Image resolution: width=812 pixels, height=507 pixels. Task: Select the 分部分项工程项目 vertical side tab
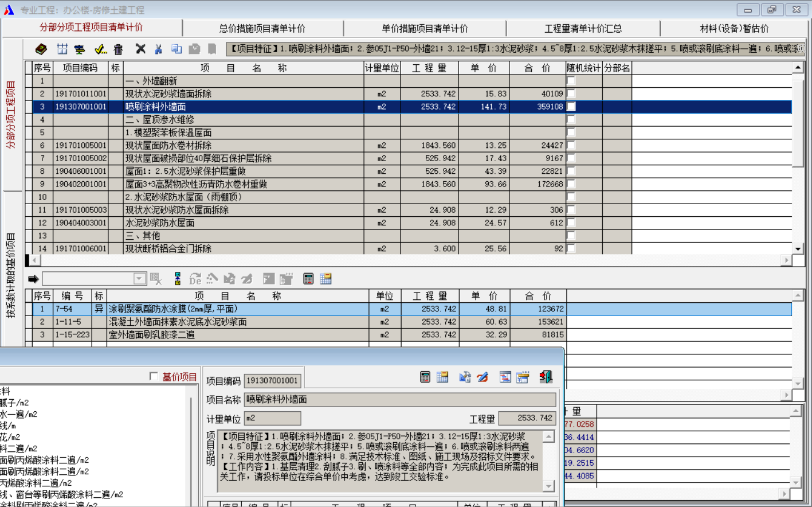(x=11, y=115)
